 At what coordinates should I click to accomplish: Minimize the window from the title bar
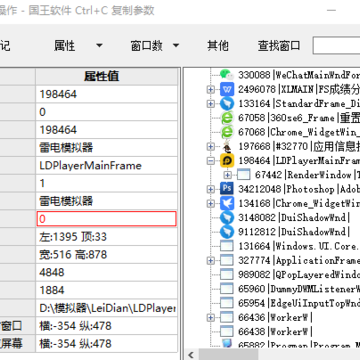(x=331, y=10)
